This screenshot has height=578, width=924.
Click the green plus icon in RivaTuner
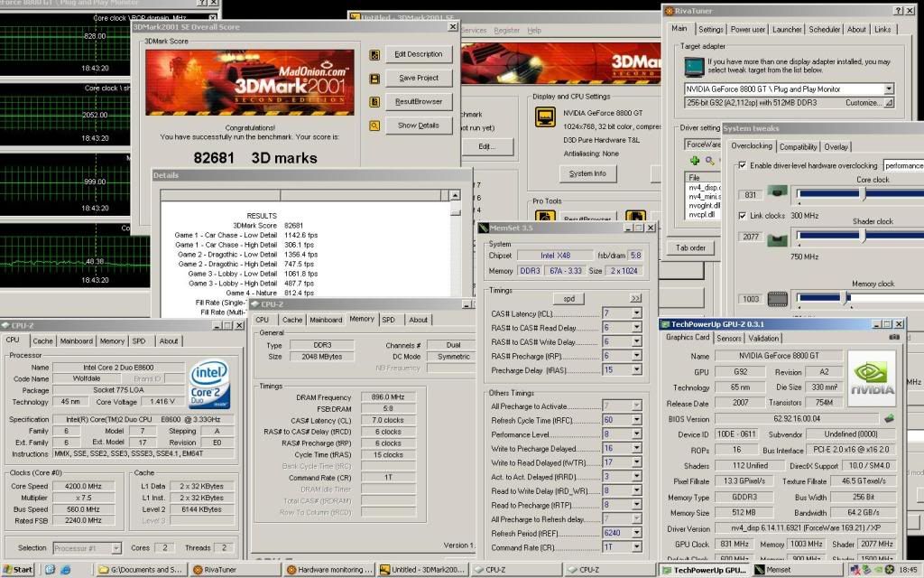click(695, 160)
